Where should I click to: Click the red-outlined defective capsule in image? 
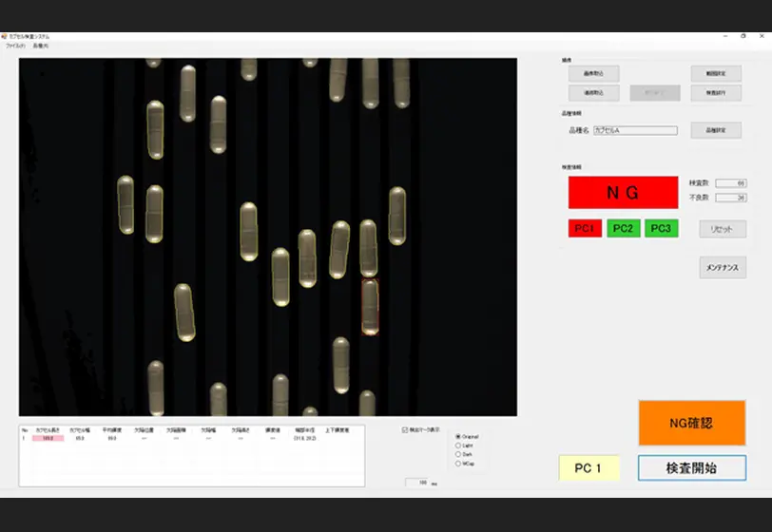(x=370, y=307)
